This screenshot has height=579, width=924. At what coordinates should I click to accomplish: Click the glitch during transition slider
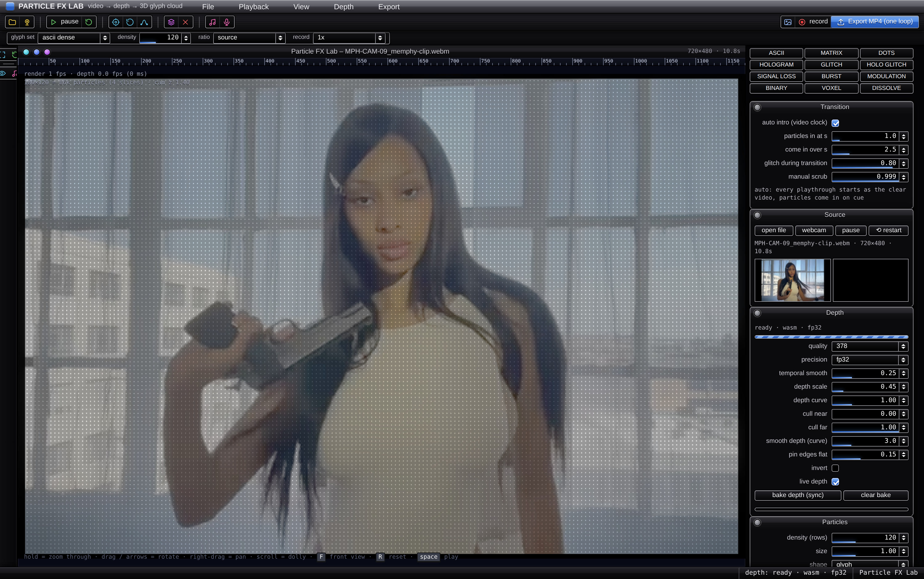(865, 164)
